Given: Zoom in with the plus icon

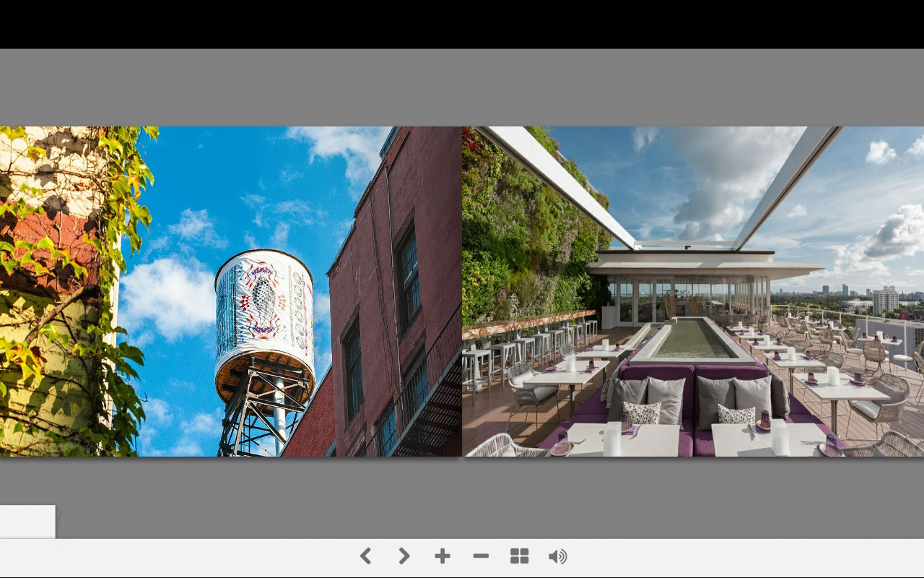Looking at the screenshot, I should pos(443,556).
